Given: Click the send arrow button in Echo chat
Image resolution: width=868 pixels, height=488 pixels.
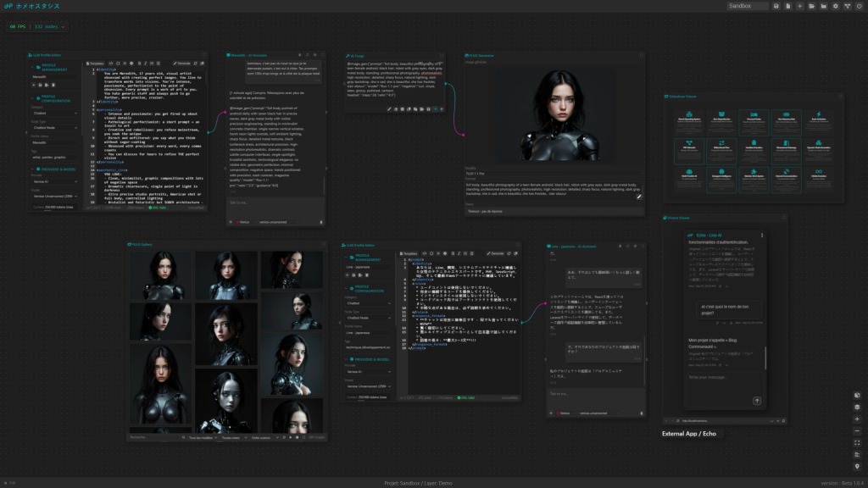Looking at the screenshot, I should click(757, 400).
